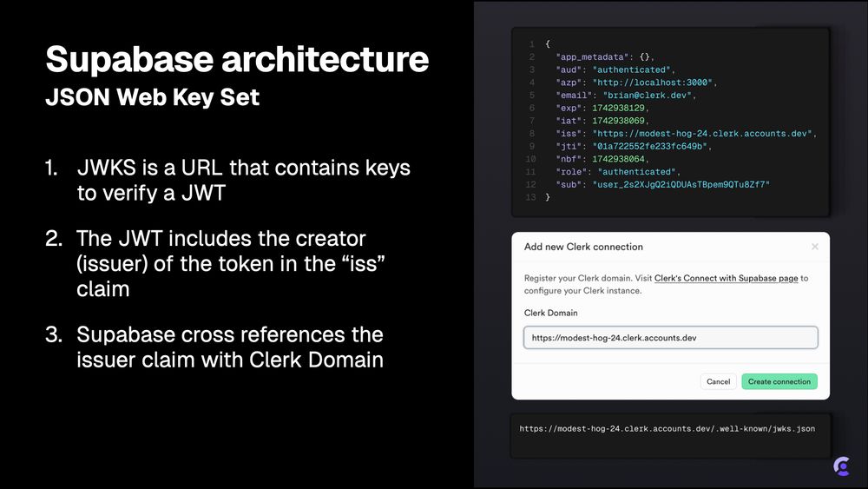The image size is (868, 489).
Task: Click the JSON Web Key Set subtitle
Action: pos(152,97)
